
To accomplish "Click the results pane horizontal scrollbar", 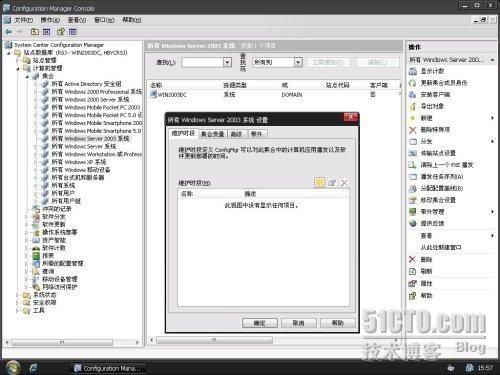I will [214, 340].
